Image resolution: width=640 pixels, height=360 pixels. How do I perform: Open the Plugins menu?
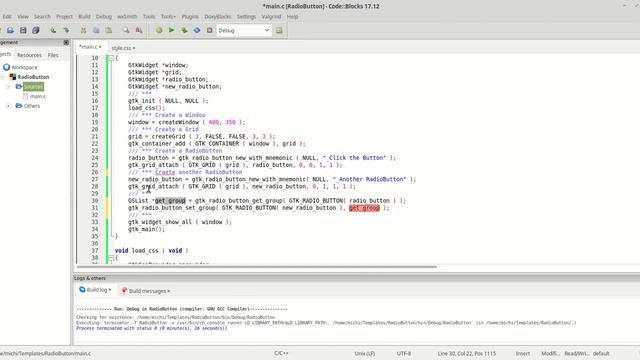click(190, 17)
